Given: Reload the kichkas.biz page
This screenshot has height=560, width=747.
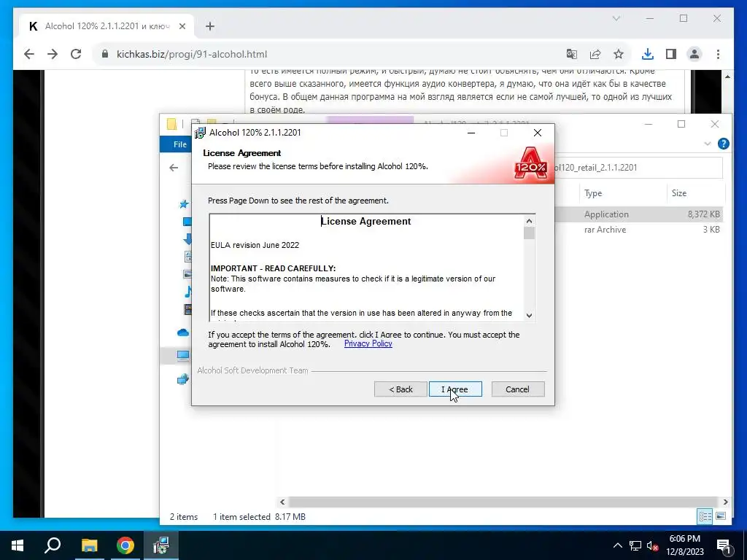Looking at the screenshot, I should tap(76, 54).
